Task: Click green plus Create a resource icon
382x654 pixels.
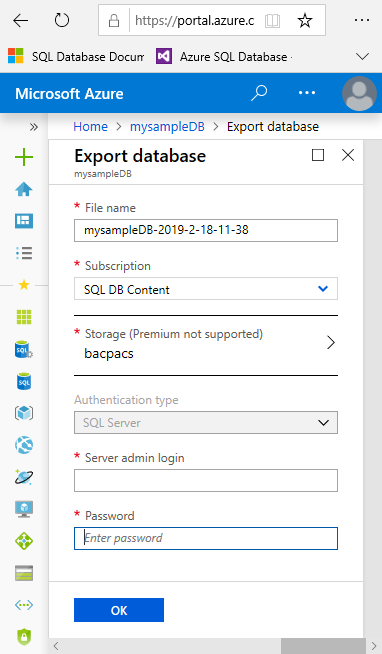Action: click(x=24, y=157)
